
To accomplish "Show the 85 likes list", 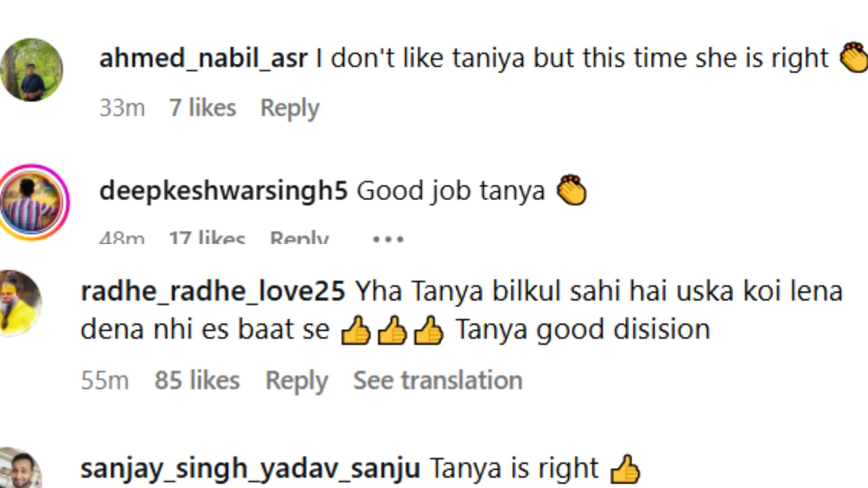I will tap(197, 380).
